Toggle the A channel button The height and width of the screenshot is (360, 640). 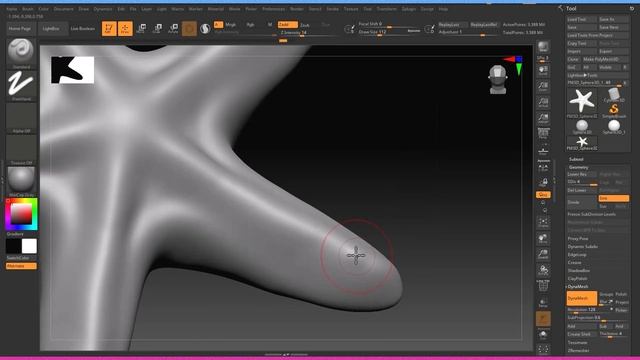coord(218,24)
